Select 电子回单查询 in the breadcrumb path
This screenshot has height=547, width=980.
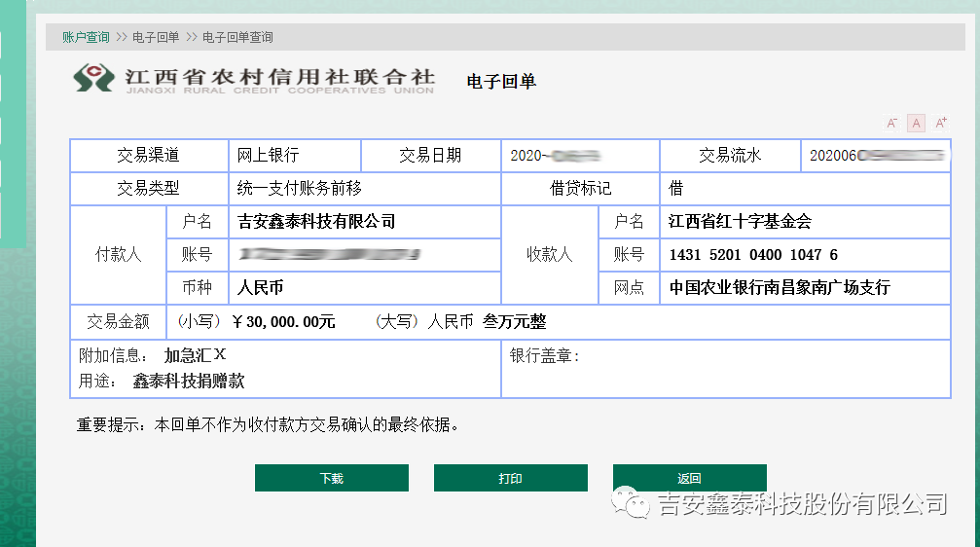237,37
